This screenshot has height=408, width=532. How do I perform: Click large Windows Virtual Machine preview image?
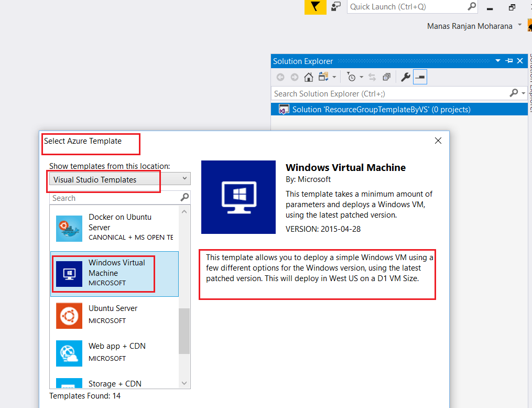tap(238, 197)
